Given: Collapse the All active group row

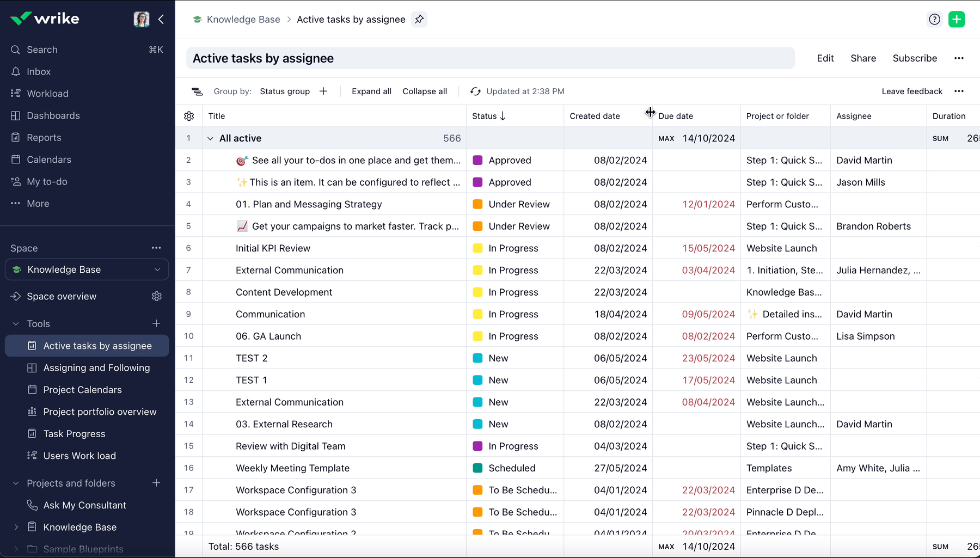Looking at the screenshot, I should tap(210, 138).
